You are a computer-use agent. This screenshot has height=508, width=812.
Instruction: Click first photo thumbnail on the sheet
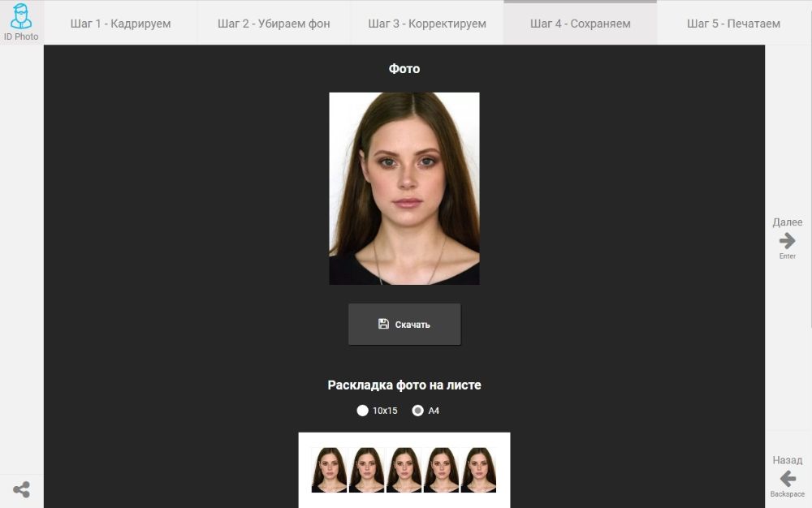tap(329, 470)
